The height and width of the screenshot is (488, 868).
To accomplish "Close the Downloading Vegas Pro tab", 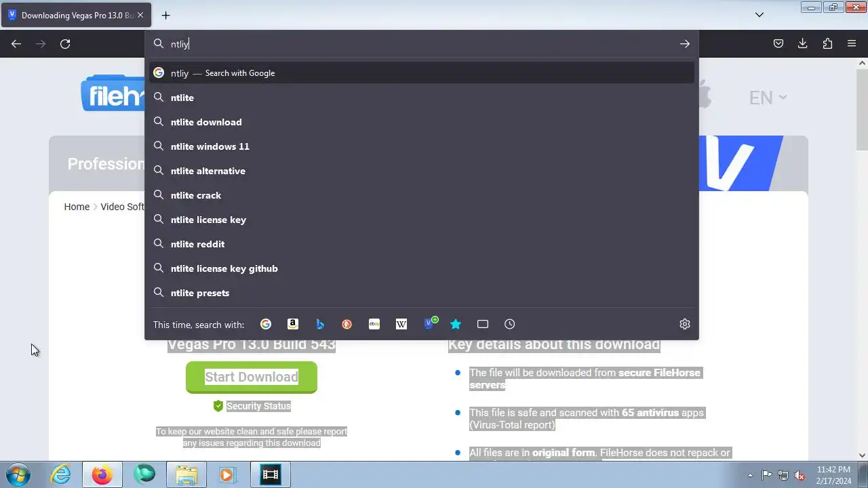I will pyautogui.click(x=141, y=15).
